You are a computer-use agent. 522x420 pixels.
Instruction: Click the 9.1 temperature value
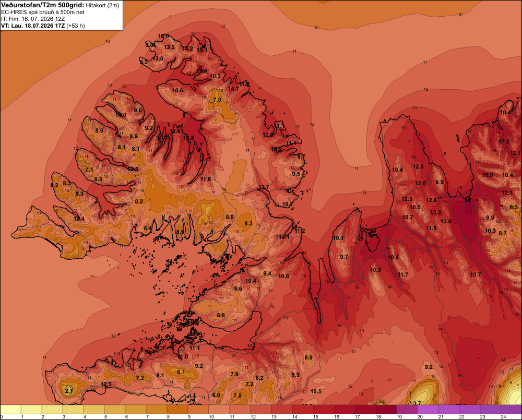click(160, 375)
